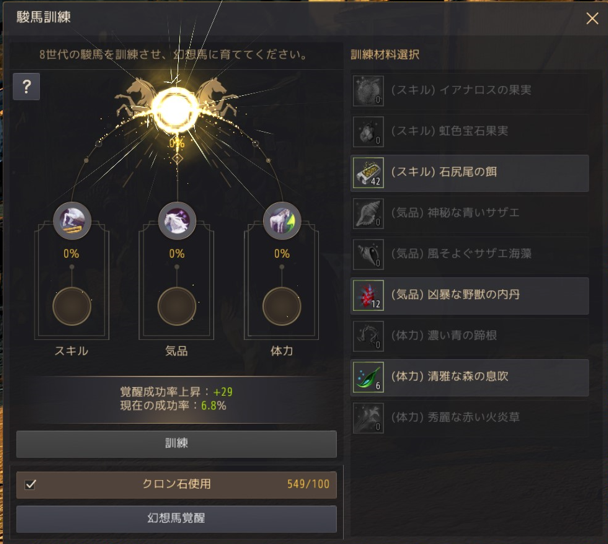
Task: Click the empty スキル material slot circle
Action: pyautogui.click(x=72, y=306)
